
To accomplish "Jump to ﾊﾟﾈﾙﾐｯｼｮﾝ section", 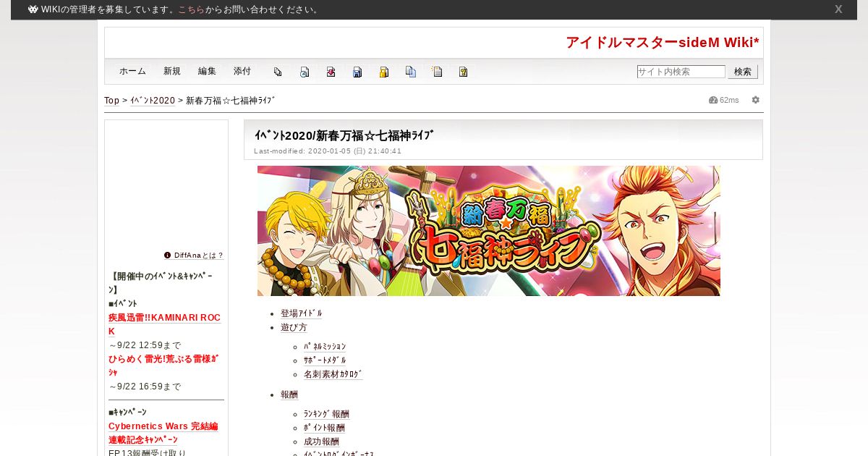I will tap(325, 347).
